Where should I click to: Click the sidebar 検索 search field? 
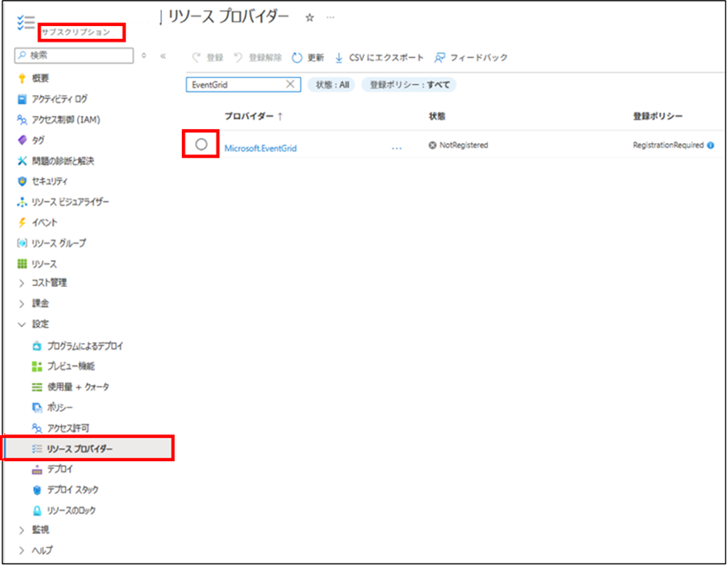click(78, 55)
